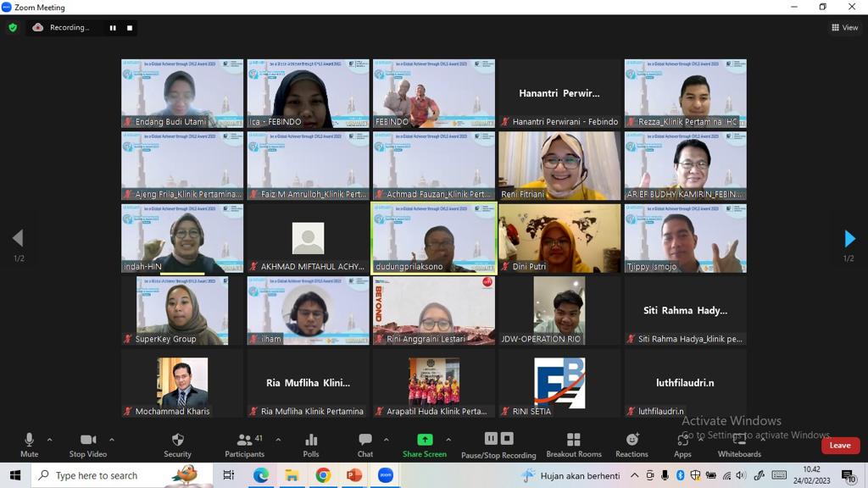Select the Ica - FEBINDO video tile
This screenshot has width=868, height=488.
pos(309,93)
